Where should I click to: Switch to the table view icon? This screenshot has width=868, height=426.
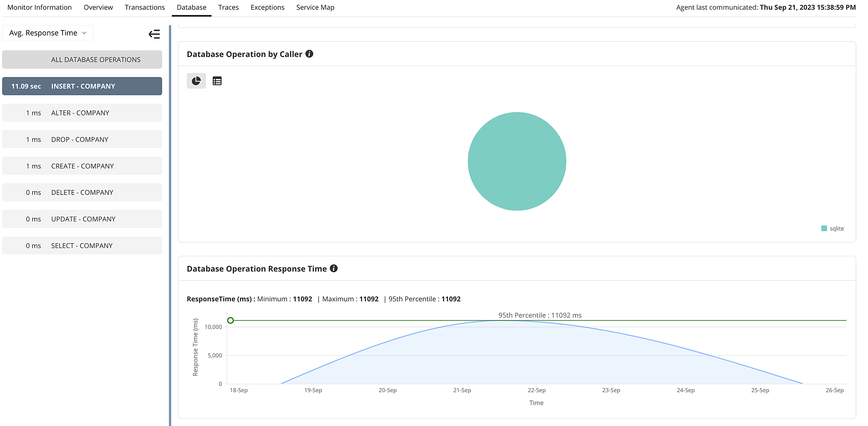coord(217,80)
